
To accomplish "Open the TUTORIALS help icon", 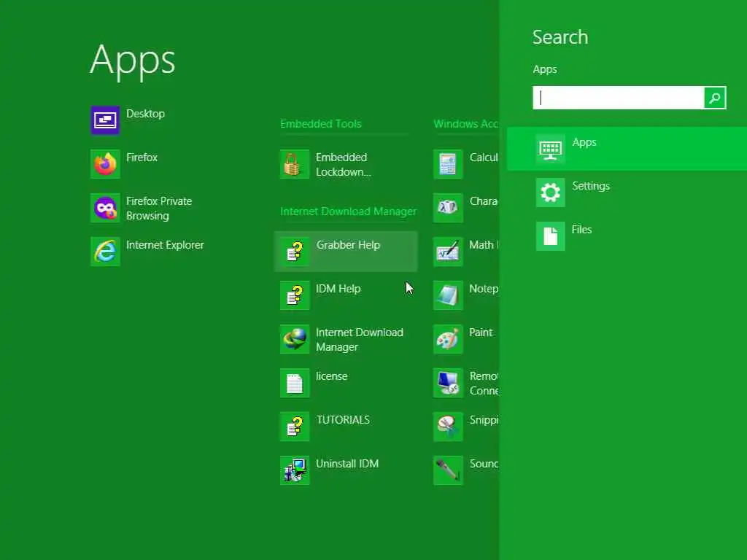I will tap(295, 427).
